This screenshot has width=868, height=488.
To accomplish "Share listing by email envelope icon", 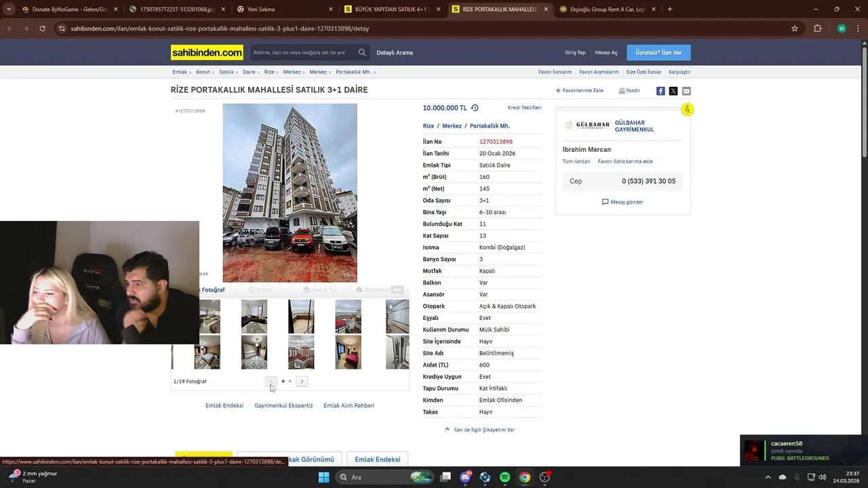I will [686, 91].
